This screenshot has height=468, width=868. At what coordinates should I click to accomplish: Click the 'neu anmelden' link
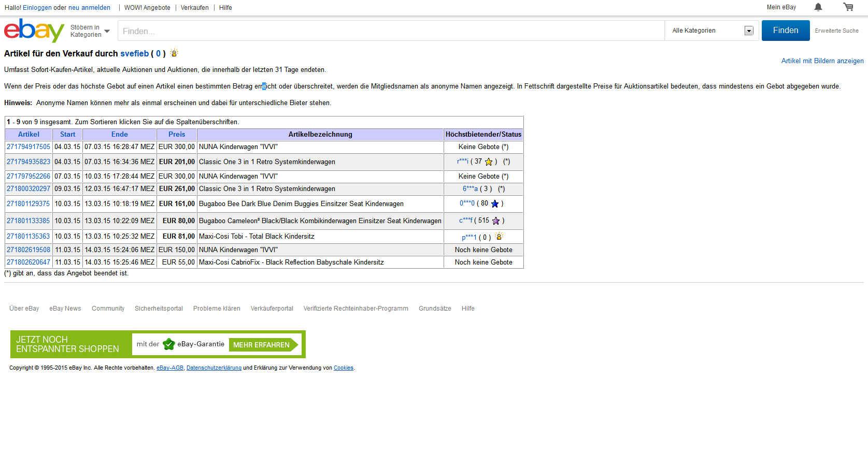pyautogui.click(x=90, y=8)
